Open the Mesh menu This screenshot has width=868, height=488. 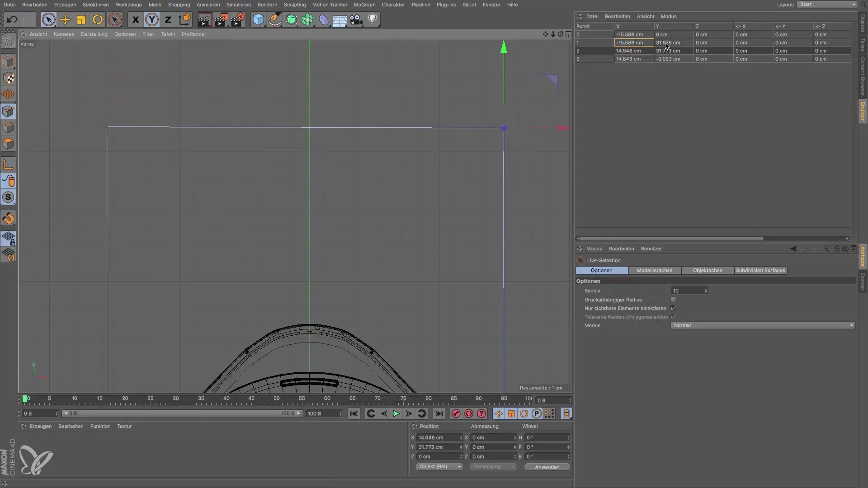coord(155,5)
